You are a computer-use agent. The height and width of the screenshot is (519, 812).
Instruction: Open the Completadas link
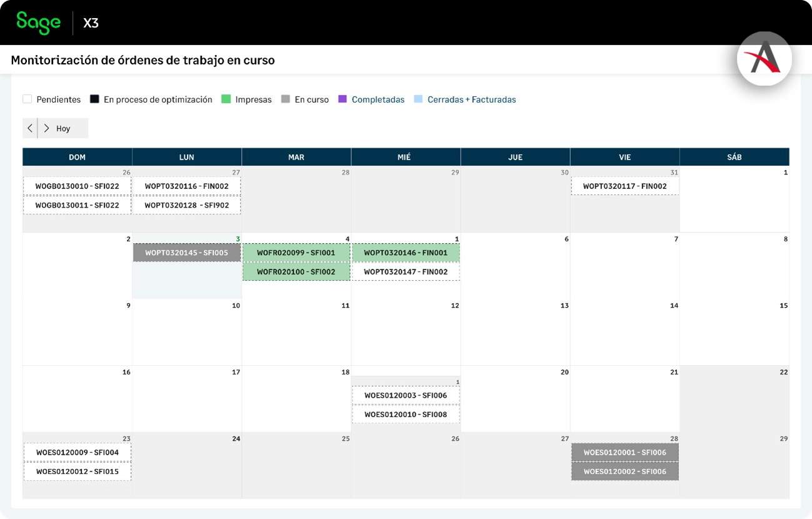378,99
